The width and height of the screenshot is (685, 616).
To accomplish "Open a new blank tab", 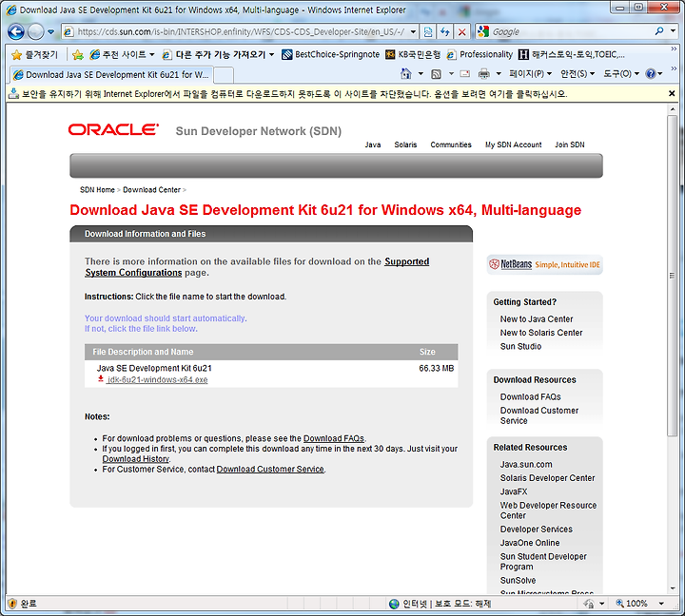I will click(224, 75).
